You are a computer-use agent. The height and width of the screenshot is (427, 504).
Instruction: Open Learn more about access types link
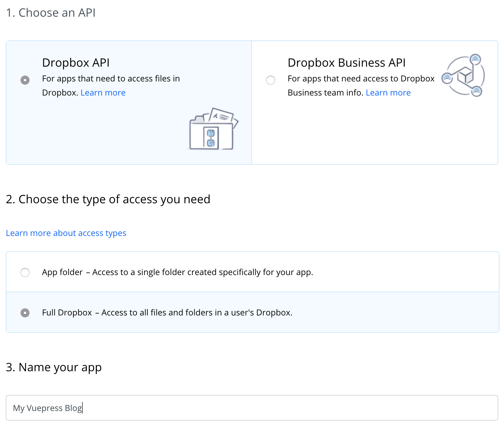66,233
